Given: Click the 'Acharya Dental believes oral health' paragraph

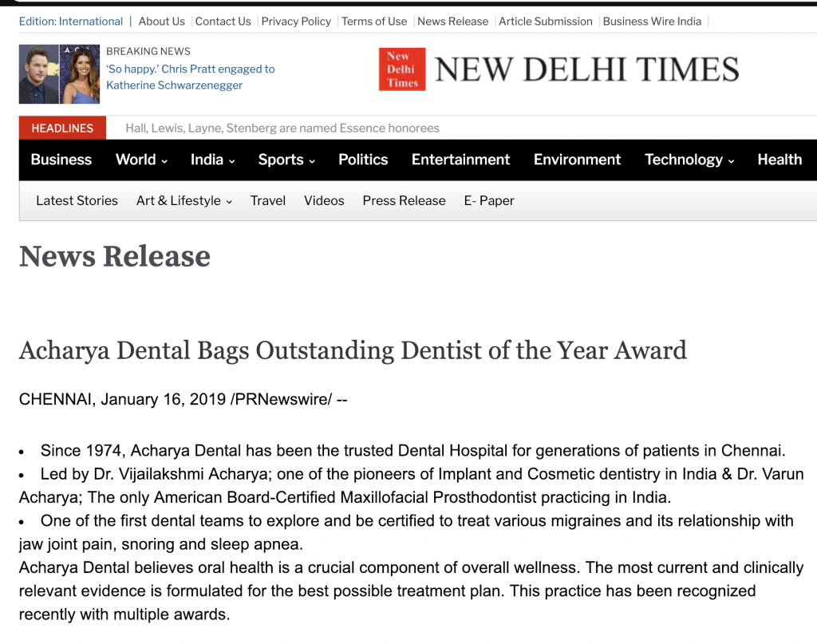Looking at the screenshot, I should [412, 591].
